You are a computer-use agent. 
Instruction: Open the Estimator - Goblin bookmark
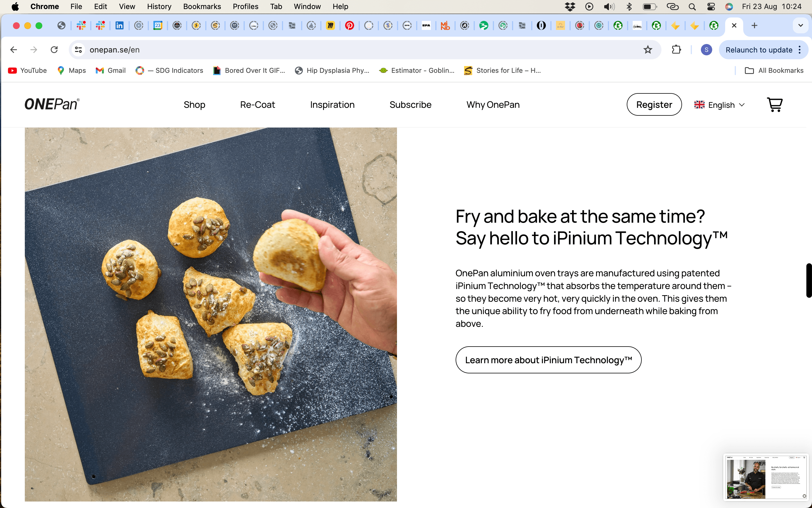(417, 71)
